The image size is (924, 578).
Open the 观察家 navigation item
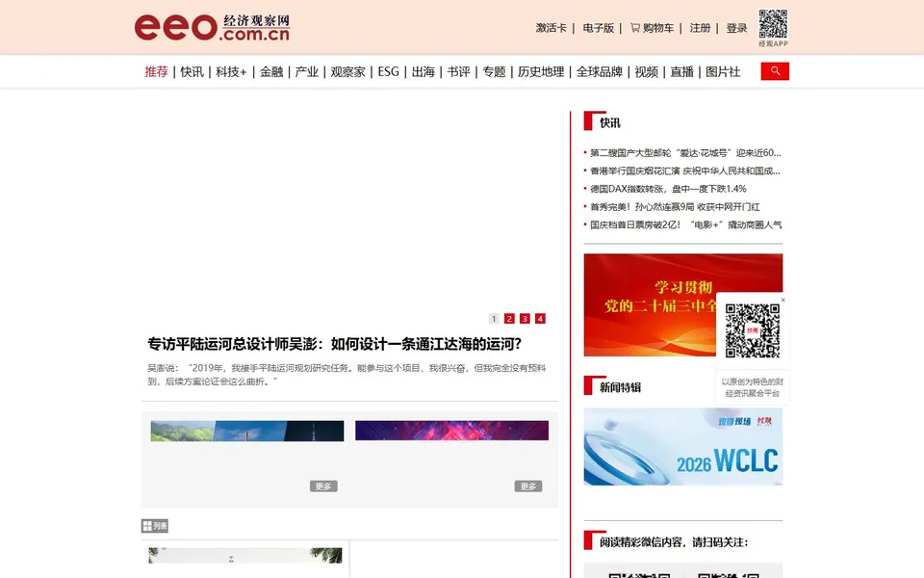347,72
